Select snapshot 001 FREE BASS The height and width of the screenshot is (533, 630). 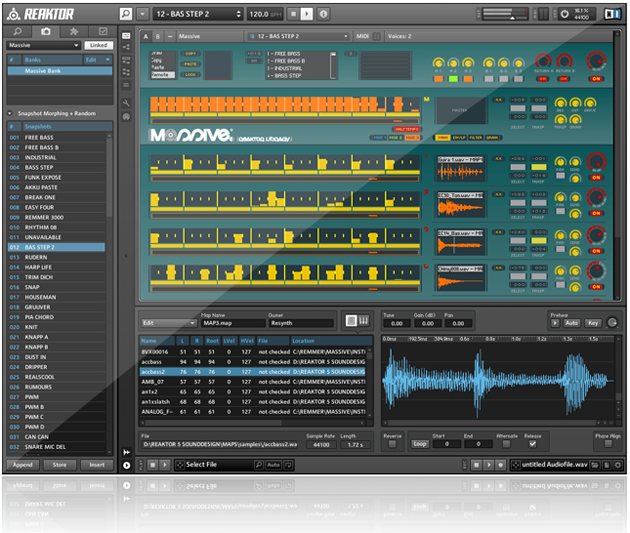pos(56,137)
